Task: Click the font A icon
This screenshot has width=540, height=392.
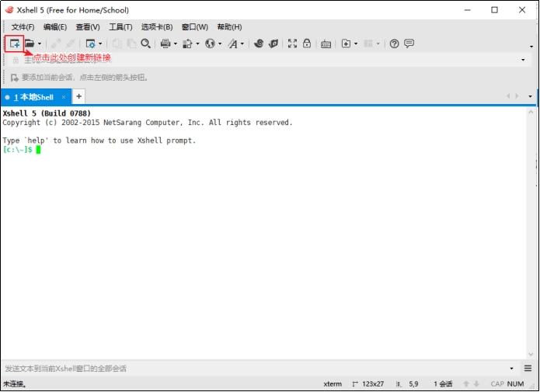Action: [x=233, y=43]
